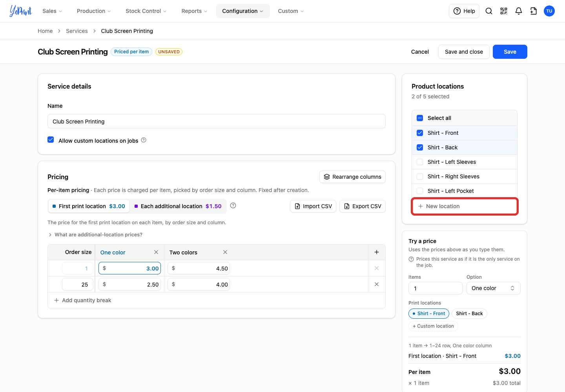Remove the Two colors column
Screen dimensions: 565x392
click(225, 252)
